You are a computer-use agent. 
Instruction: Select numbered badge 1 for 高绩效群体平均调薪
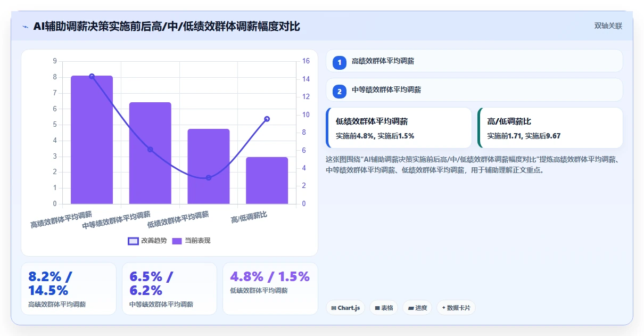coord(340,62)
